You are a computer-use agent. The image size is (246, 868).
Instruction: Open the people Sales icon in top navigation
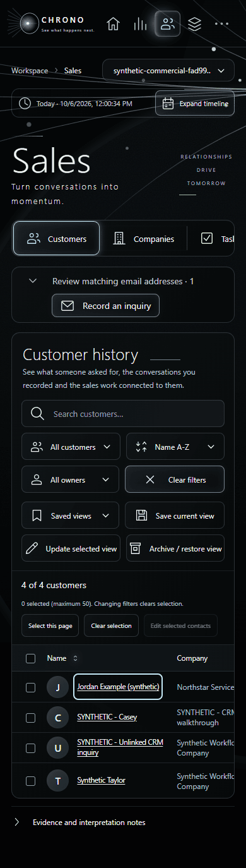167,24
